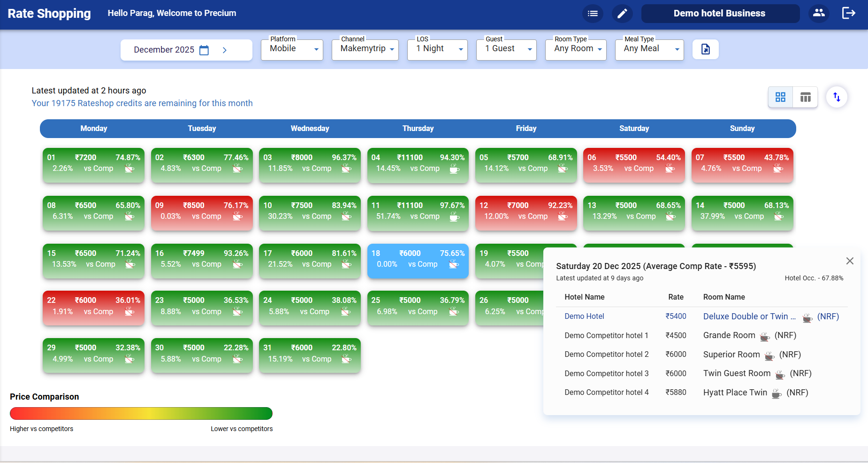Click the logout icon
This screenshot has height=463, width=868.
tap(849, 13)
